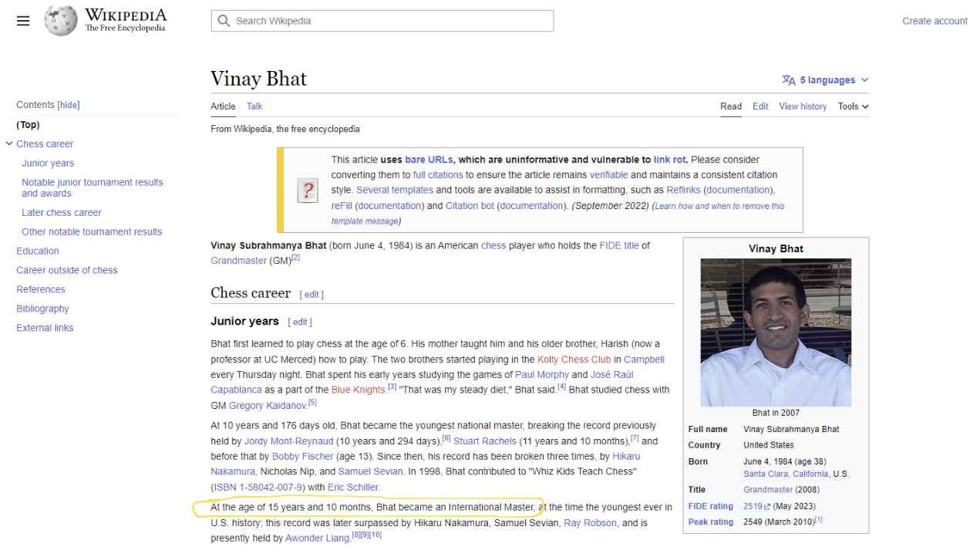Click the FIDE rating label link in infobox
980x547 pixels.
[x=711, y=507]
